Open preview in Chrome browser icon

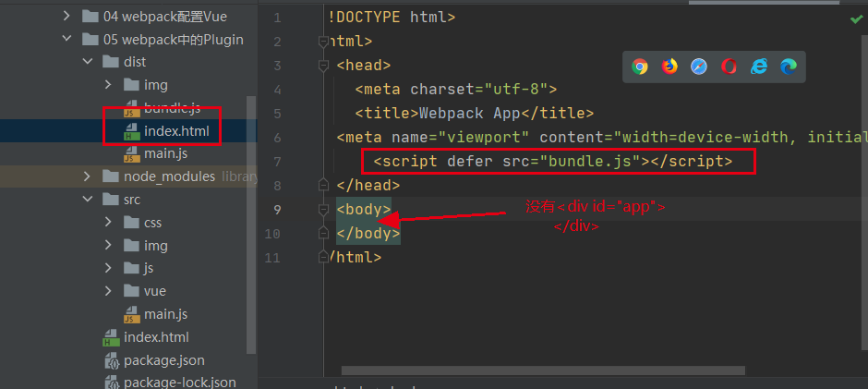tap(640, 67)
